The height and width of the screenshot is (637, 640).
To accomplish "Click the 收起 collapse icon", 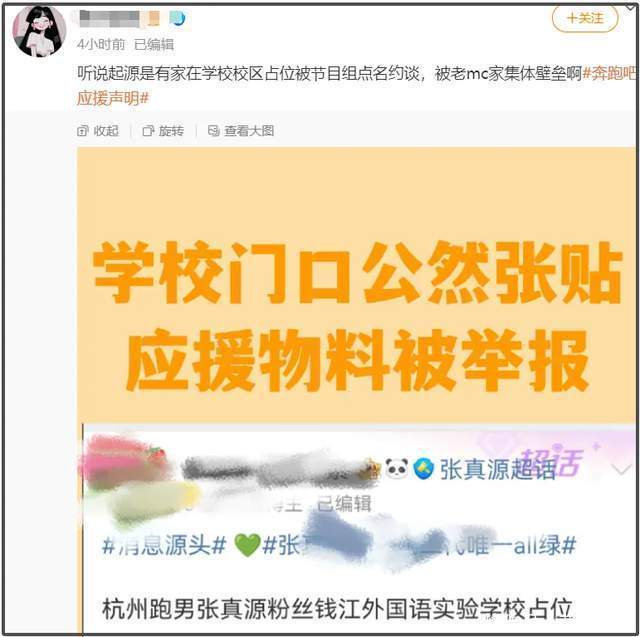I will pyautogui.click(x=82, y=131).
